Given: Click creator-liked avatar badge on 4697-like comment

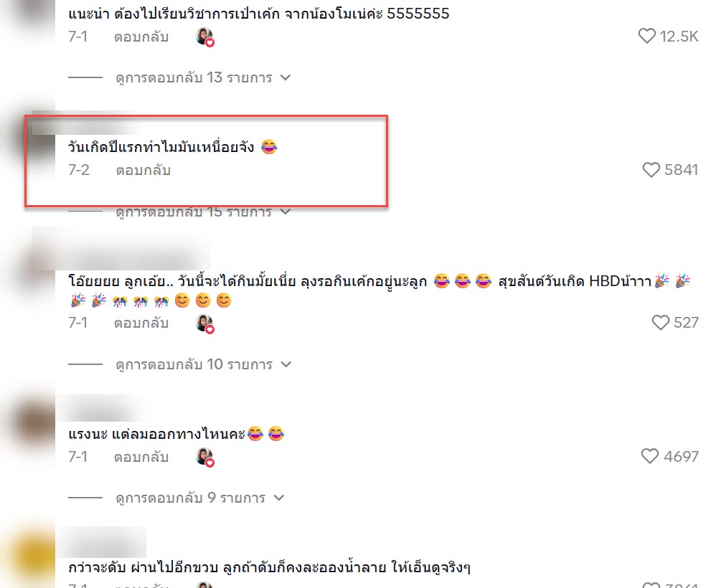Looking at the screenshot, I should click(205, 457).
